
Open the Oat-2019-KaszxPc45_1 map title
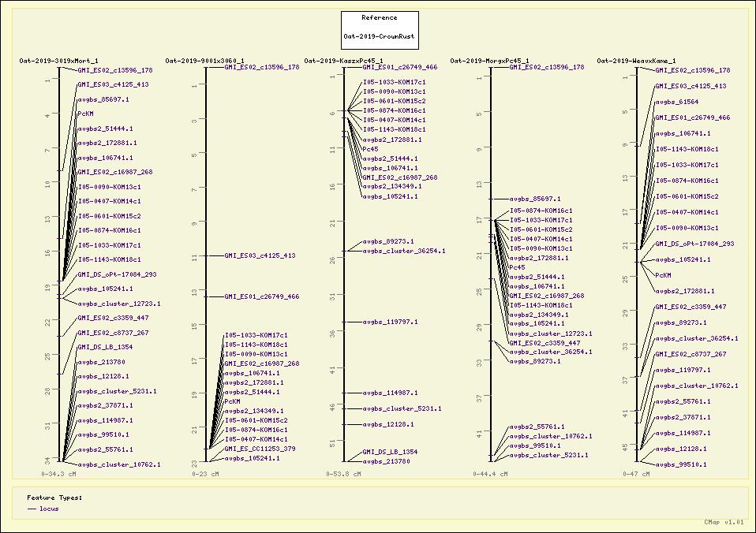coord(343,61)
